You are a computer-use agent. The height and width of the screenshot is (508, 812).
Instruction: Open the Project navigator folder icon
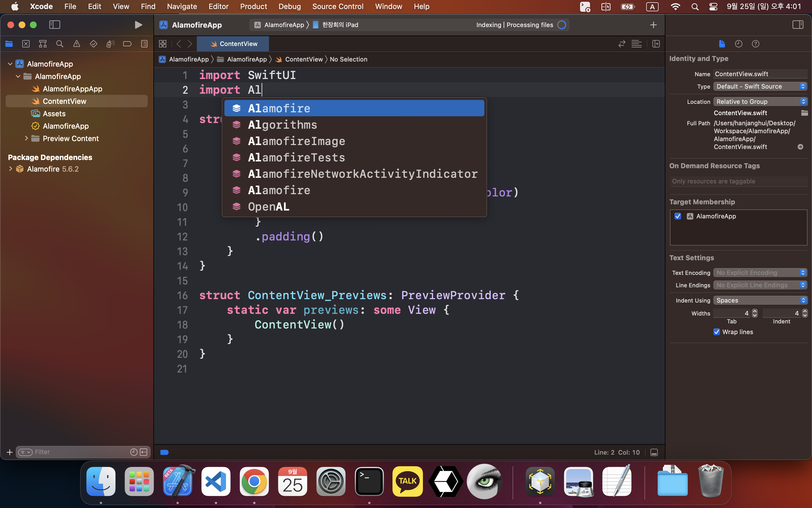click(x=9, y=44)
